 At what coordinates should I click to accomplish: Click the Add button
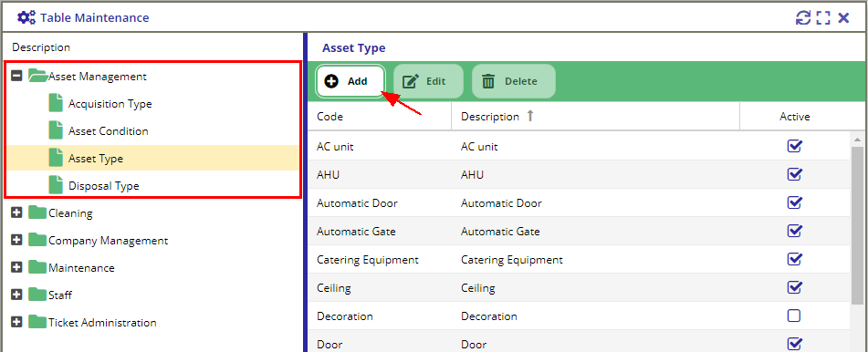(x=350, y=81)
